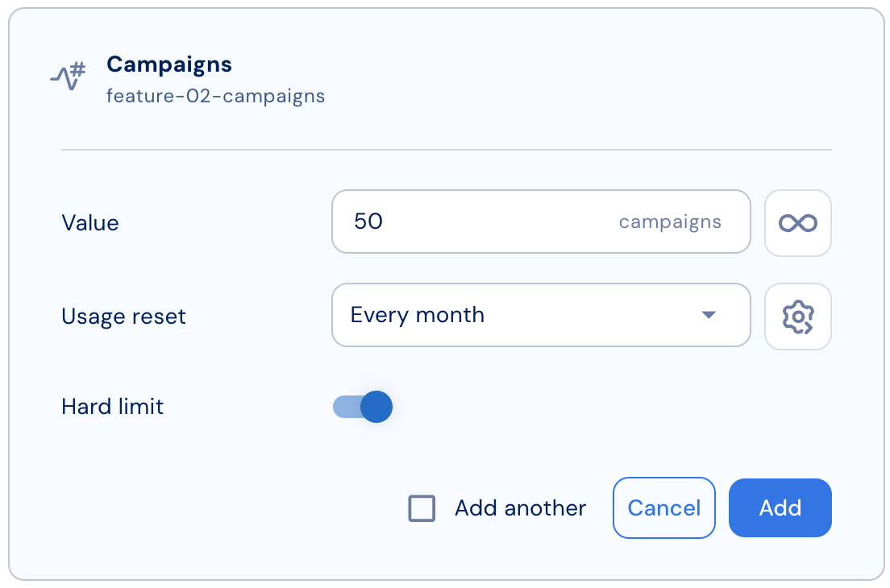Click the Hard limit label
Screen dimensions: 890x588
[112, 407]
